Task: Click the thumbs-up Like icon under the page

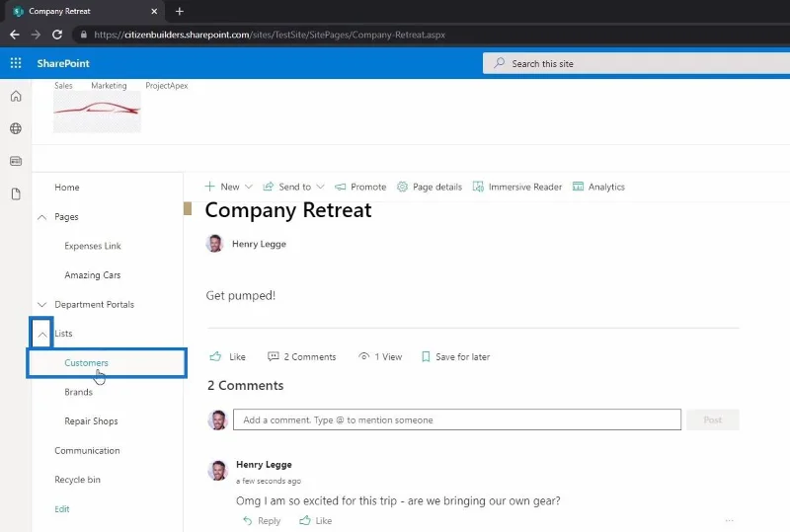Action: [215, 356]
